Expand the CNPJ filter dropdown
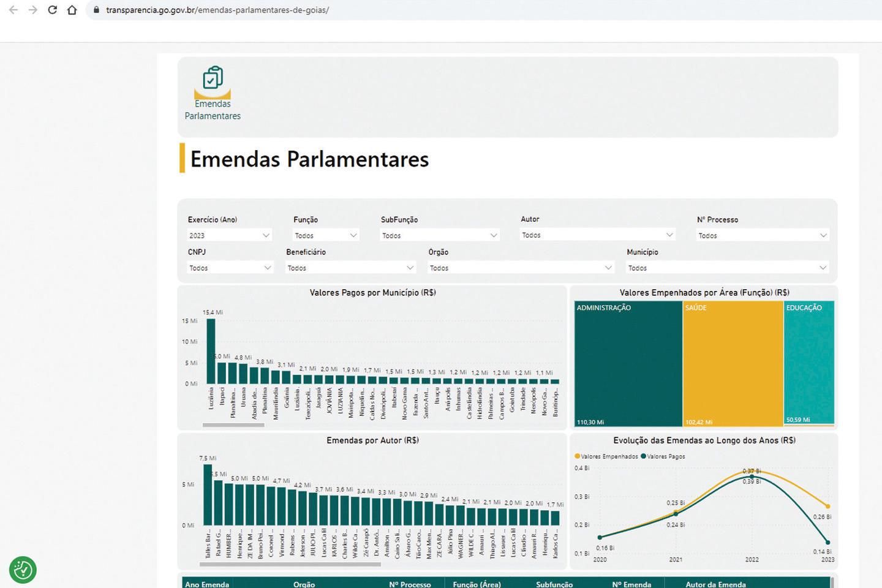 (x=230, y=268)
